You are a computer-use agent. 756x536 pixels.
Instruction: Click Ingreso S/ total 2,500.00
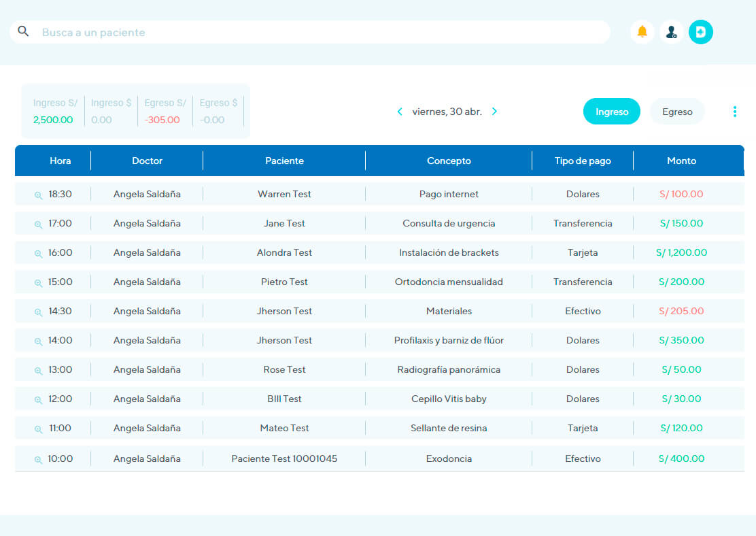(53, 120)
